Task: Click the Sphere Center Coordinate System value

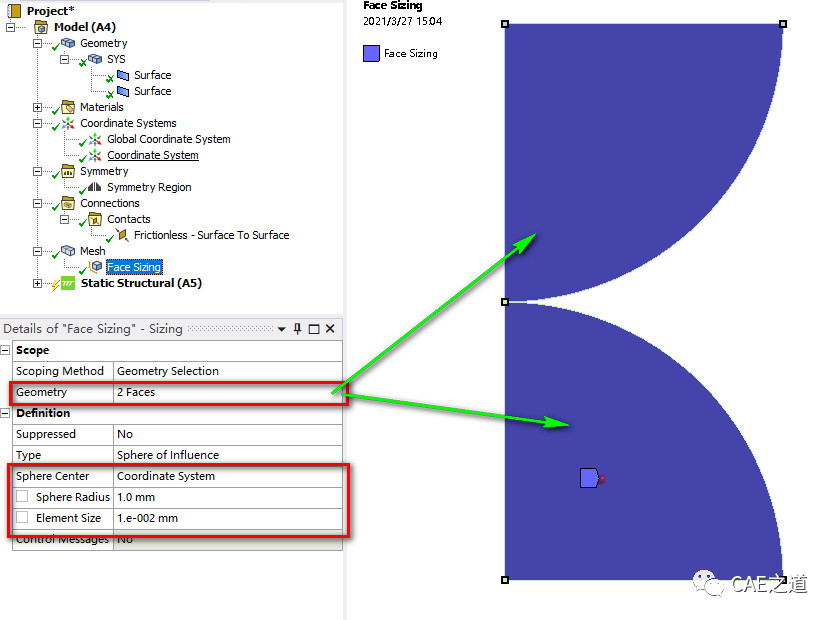Action: click(228, 476)
